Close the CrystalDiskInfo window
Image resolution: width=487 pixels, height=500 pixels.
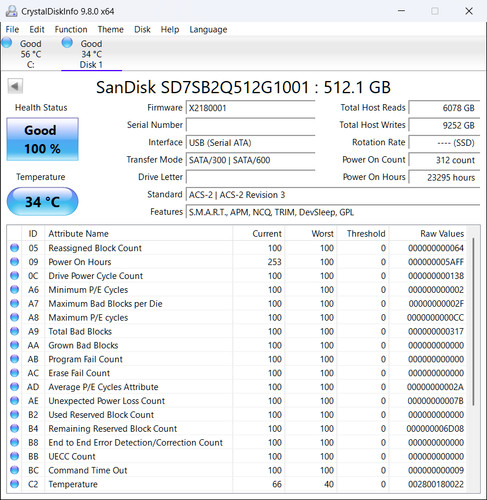point(469,11)
